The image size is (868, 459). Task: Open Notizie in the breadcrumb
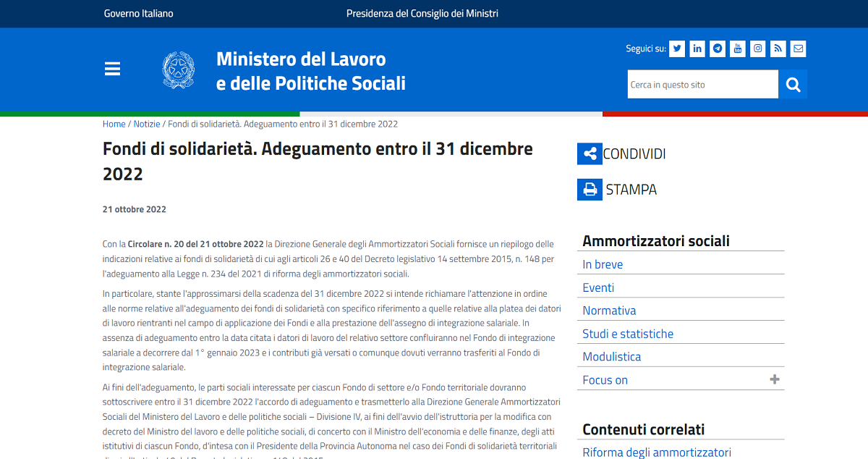pos(147,124)
